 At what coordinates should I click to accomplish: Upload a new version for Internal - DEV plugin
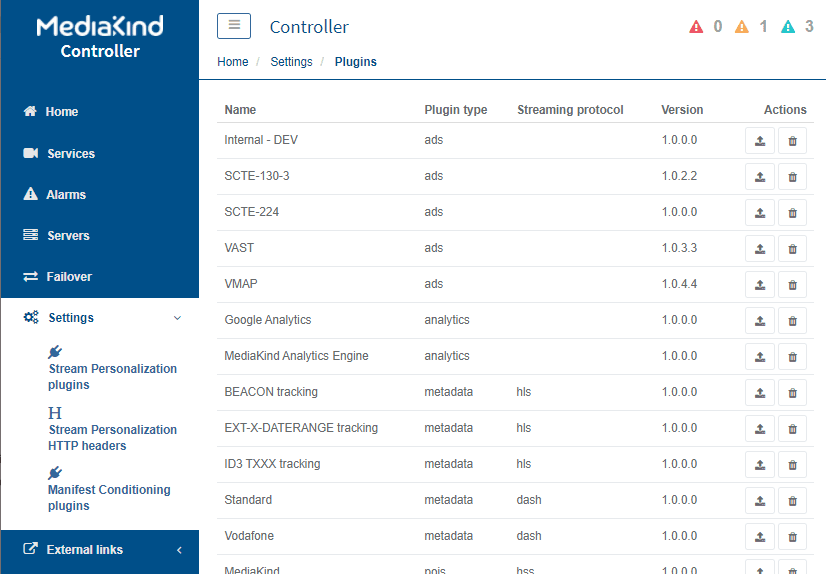tap(760, 141)
